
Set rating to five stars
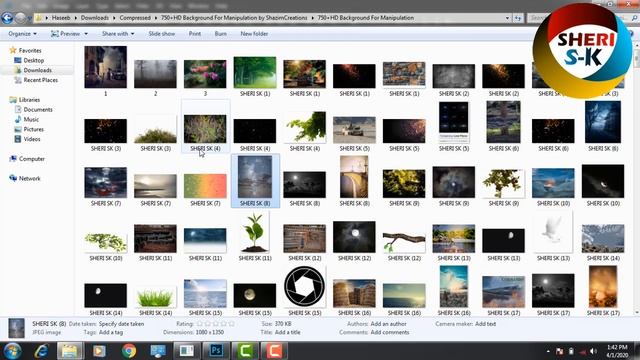pyautogui.click(x=231, y=324)
